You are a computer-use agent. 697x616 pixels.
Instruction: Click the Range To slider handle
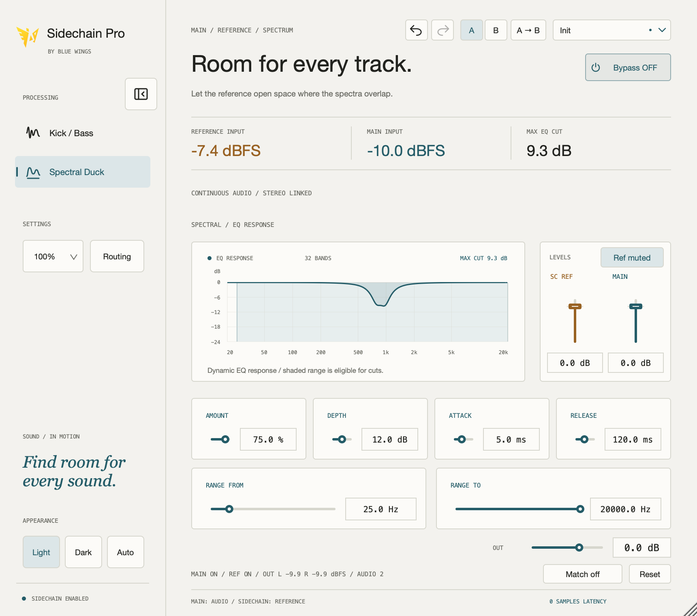point(580,509)
